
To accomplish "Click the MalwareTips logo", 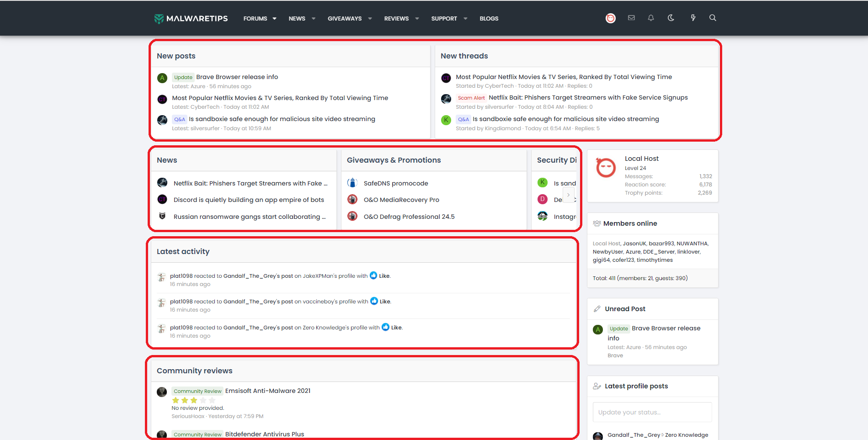I will click(191, 18).
